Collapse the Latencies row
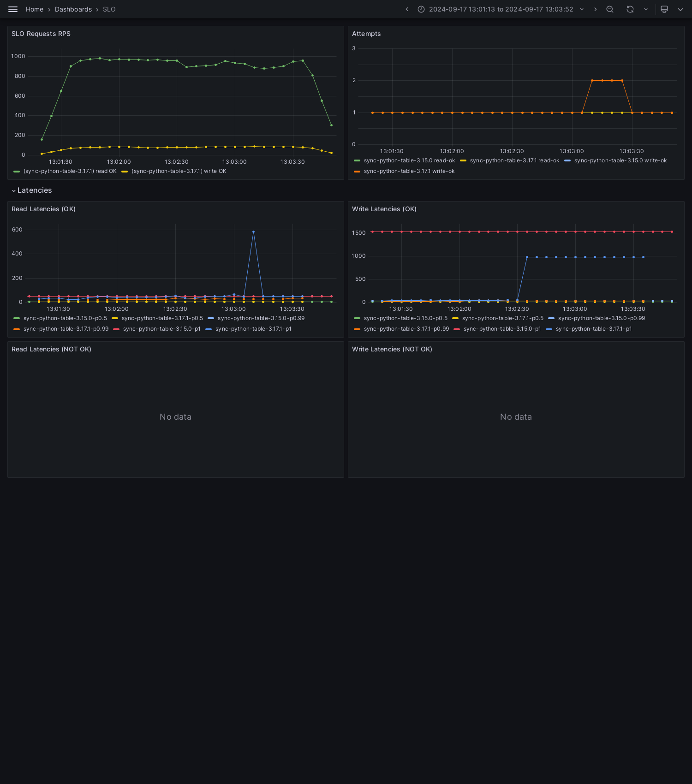692x784 pixels. 32,190
